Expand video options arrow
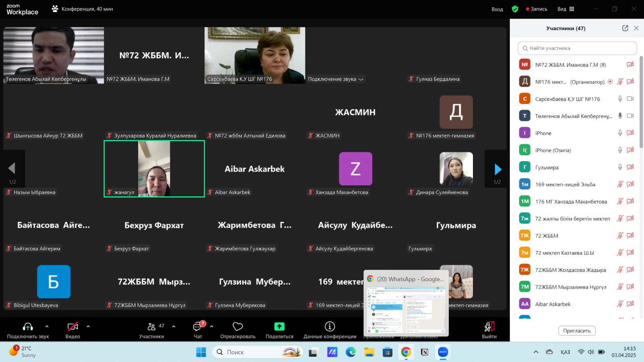 click(x=88, y=327)
